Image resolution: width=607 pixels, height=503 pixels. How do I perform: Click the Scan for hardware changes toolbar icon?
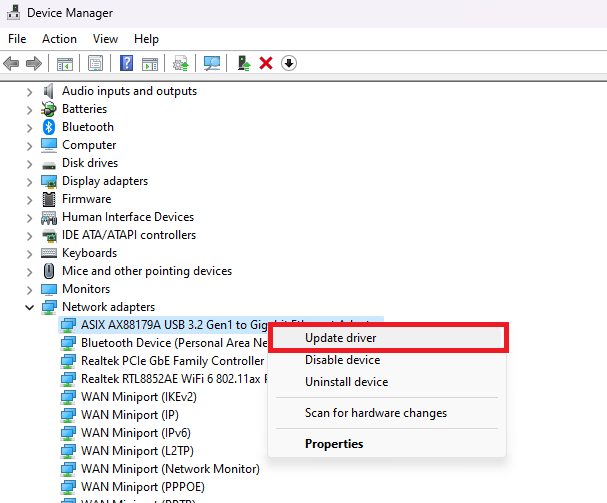coord(212,63)
